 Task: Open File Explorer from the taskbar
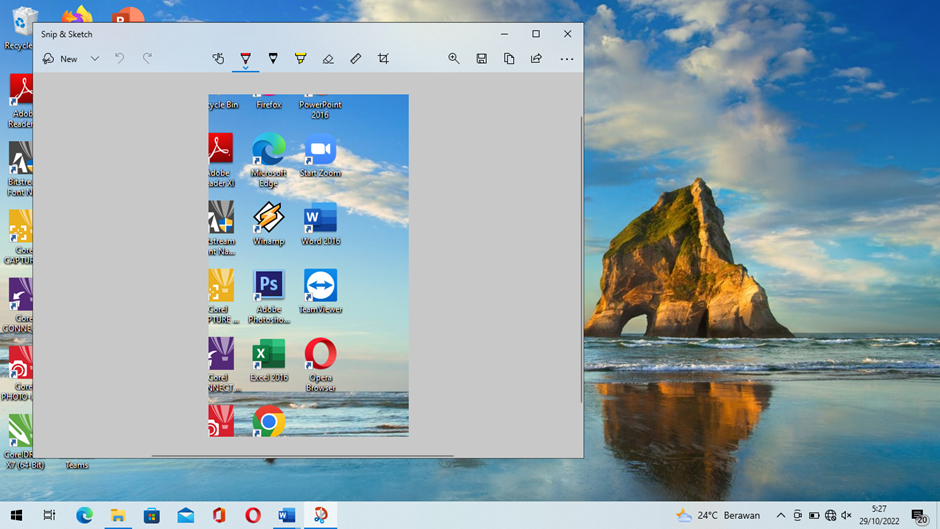[x=118, y=515]
